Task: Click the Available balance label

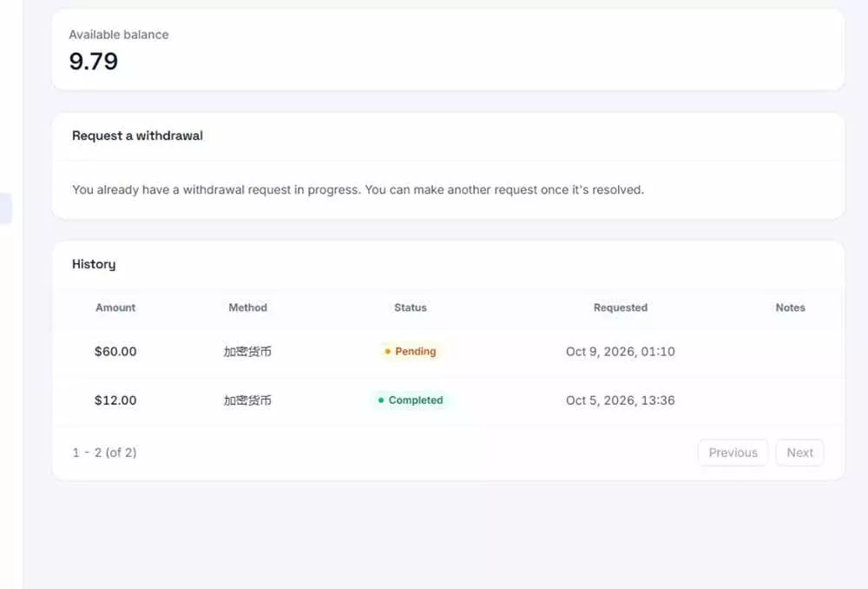Action: [x=118, y=35]
